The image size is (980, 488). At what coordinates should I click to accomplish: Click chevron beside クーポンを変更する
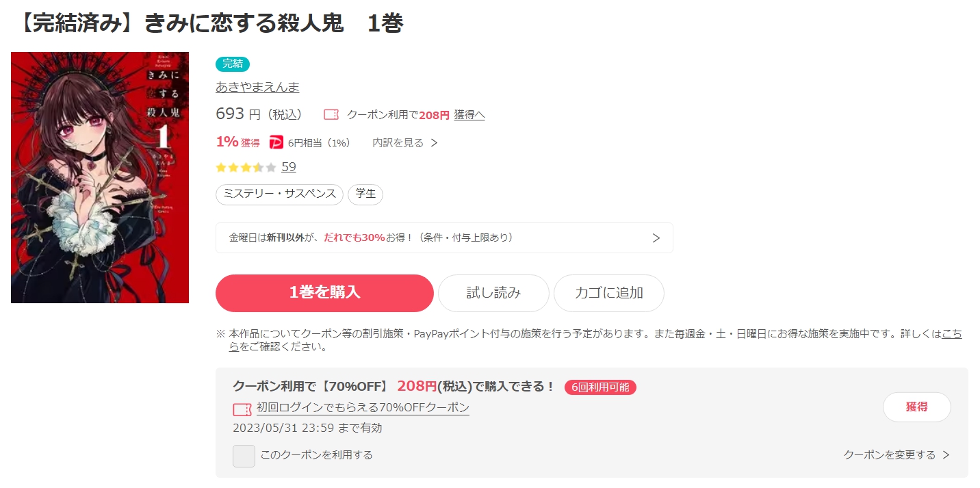[946, 455]
